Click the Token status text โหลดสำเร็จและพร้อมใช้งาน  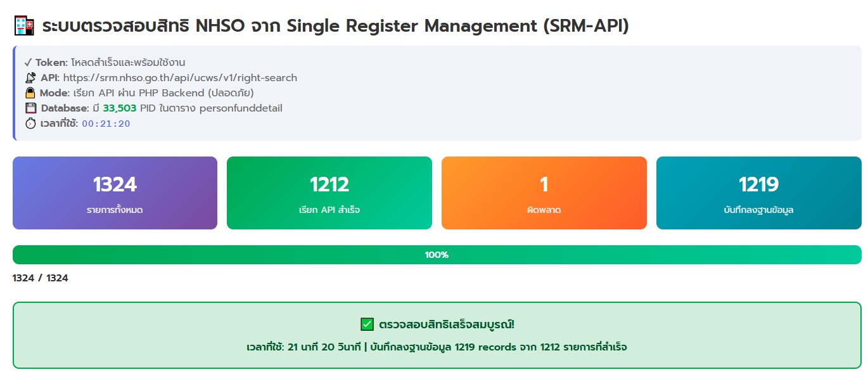(x=128, y=63)
